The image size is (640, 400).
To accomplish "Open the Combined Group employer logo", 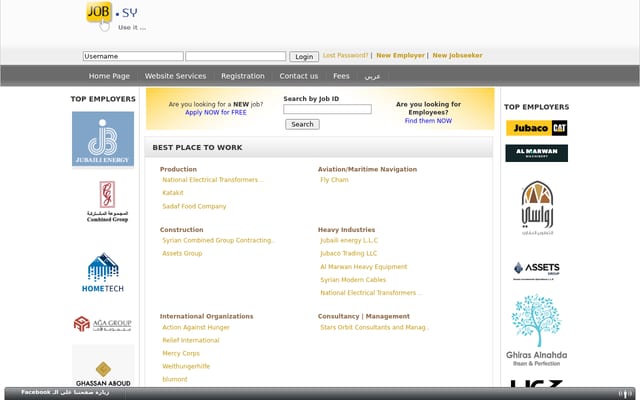I will [x=107, y=202].
